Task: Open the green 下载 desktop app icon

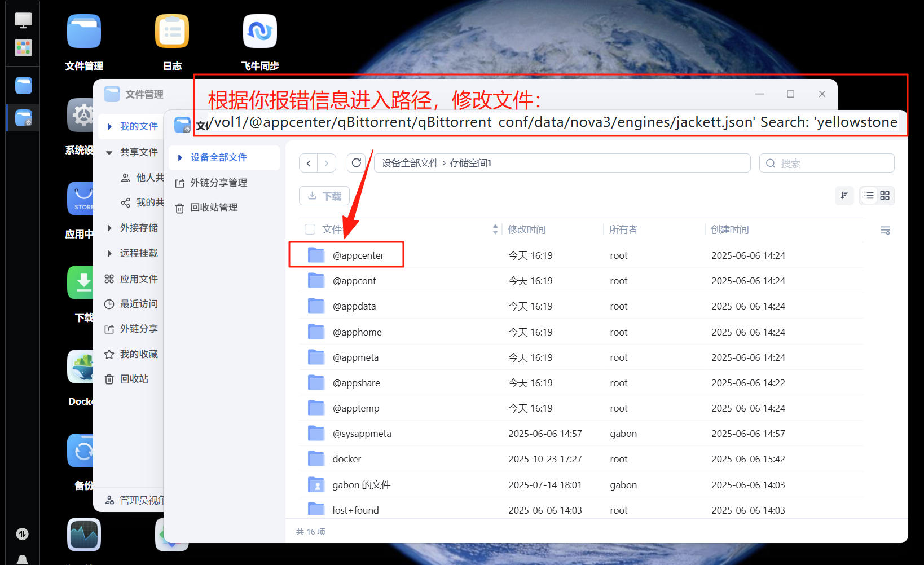Action: [x=81, y=282]
